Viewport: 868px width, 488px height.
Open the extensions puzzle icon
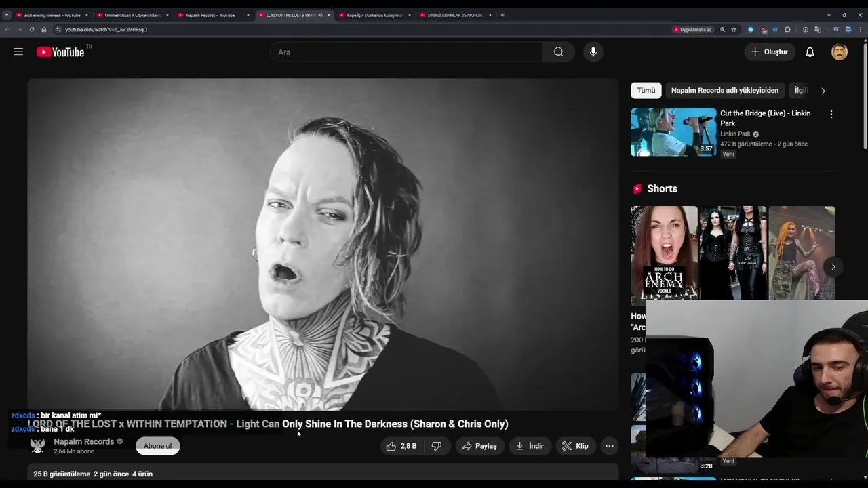[787, 29]
